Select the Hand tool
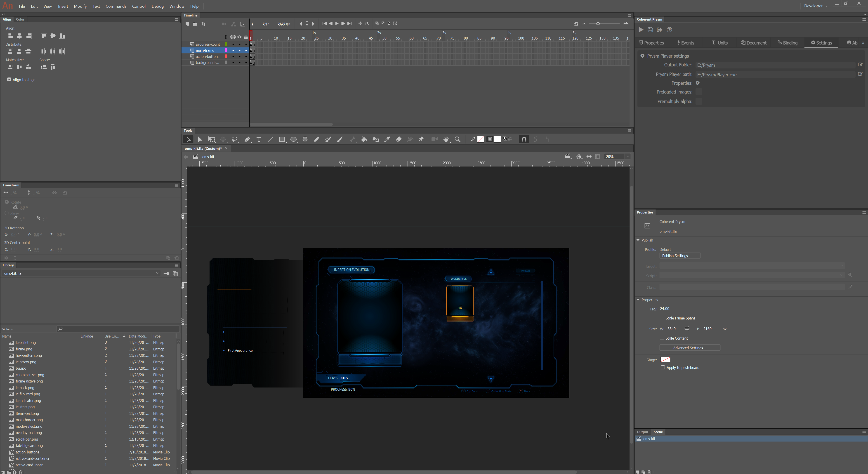The image size is (868, 474). [x=446, y=139]
